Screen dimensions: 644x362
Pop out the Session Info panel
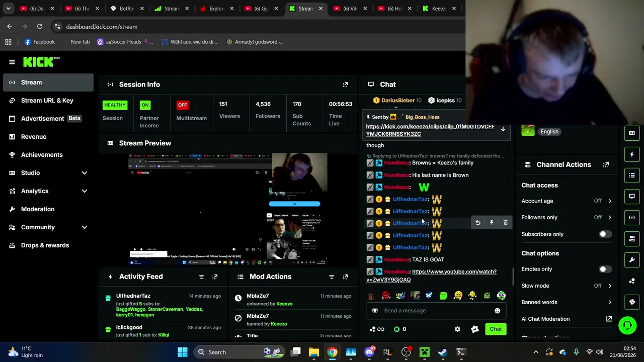click(x=345, y=84)
